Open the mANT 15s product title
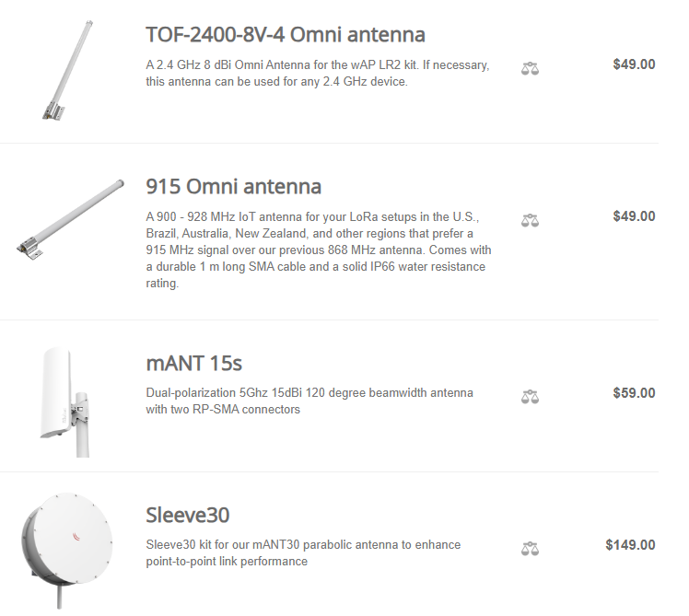 point(193,364)
